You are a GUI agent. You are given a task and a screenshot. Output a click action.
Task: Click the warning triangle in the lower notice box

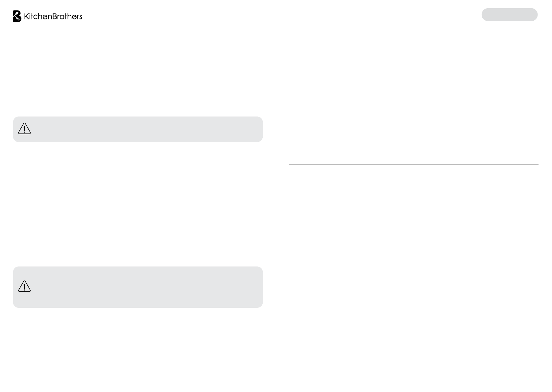(x=24, y=286)
